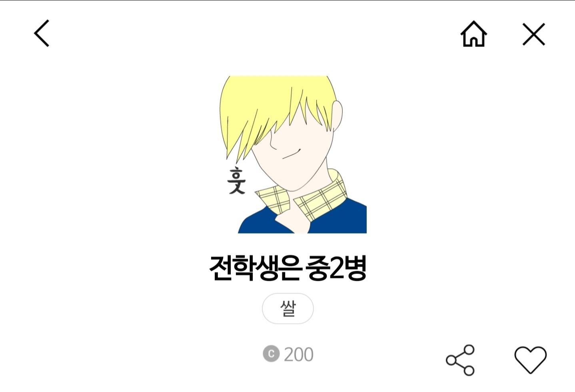Go back using the left arrow
Image resolution: width=575 pixels, height=392 pixels.
coord(42,33)
